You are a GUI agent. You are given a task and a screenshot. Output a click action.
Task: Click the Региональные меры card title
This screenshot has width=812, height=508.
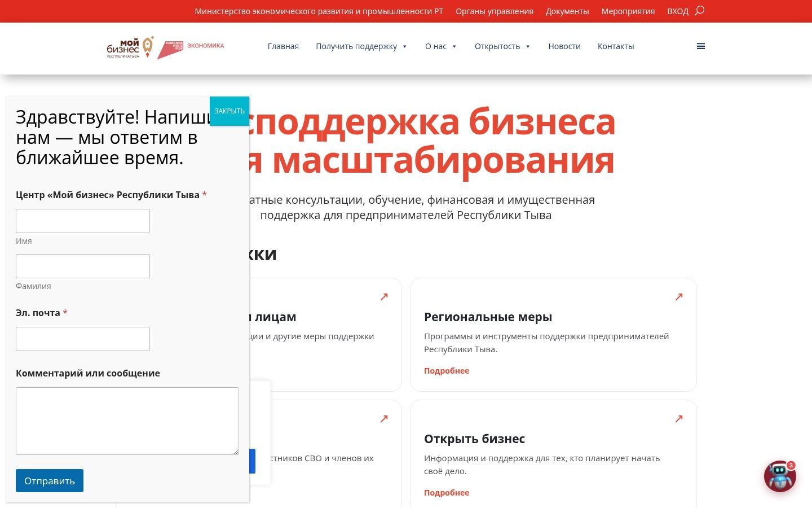[488, 317]
